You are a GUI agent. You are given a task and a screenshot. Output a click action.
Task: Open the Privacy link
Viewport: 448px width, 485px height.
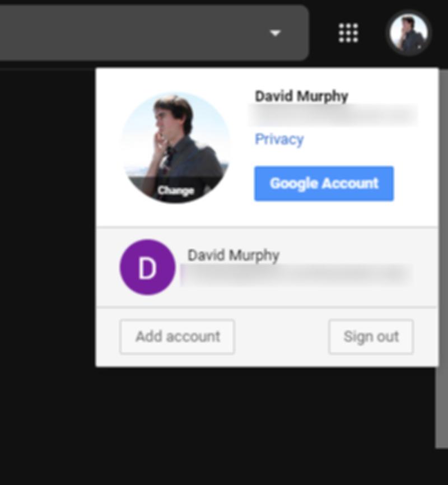[279, 139]
